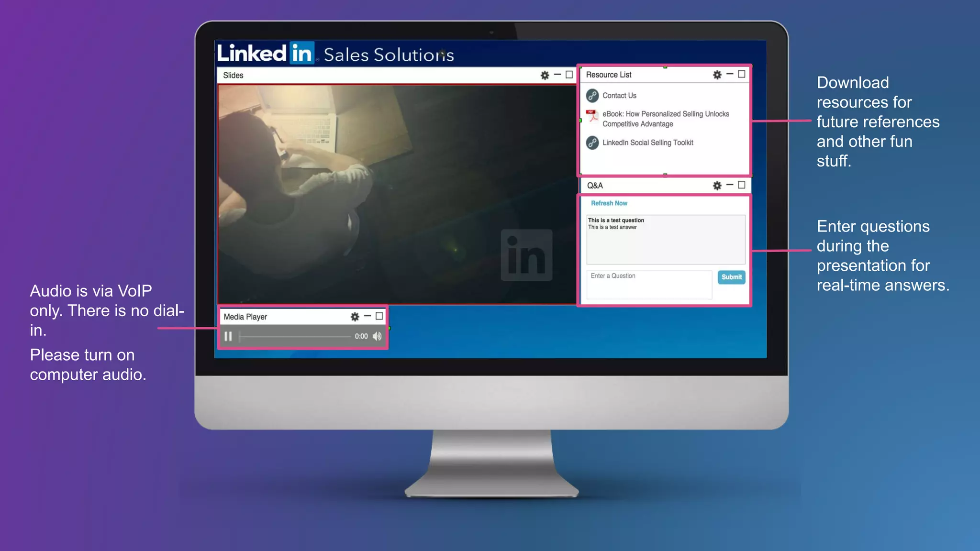
Task: Open Q&A panel settings gear
Action: click(717, 186)
